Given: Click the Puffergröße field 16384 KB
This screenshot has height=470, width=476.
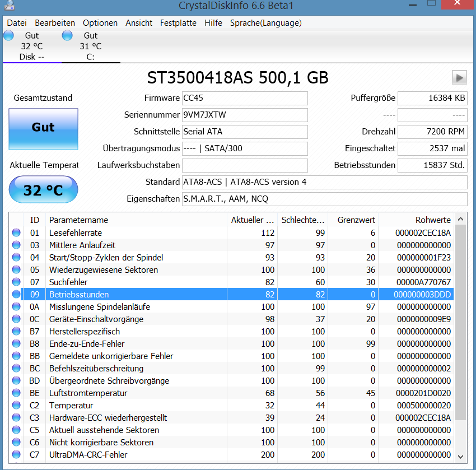Looking at the screenshot, I should 432,98.
